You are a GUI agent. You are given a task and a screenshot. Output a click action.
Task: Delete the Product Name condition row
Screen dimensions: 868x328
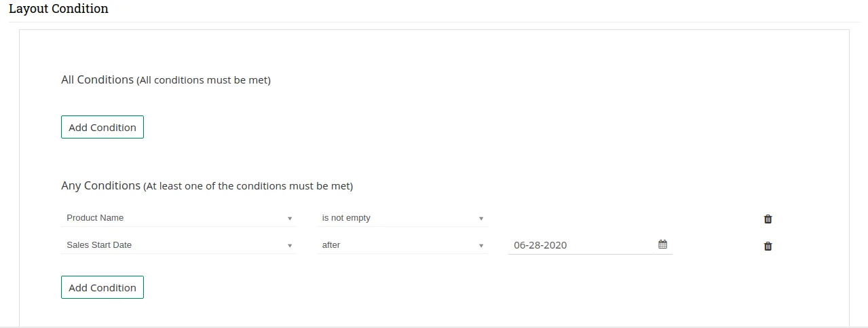768,219
